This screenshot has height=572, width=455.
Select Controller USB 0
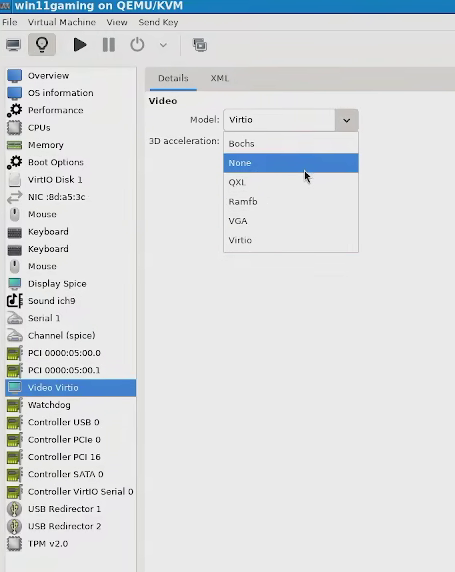click(x=71, y=422)
